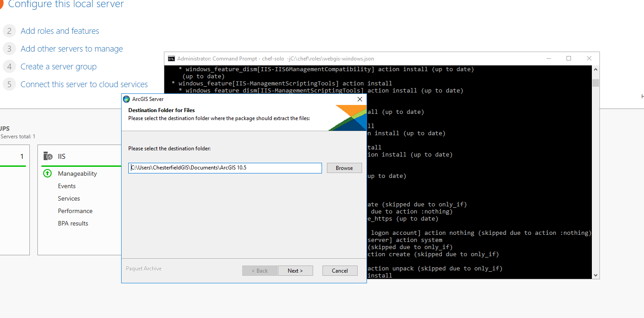Click the ArcGIS Server globe title icon
Screen dimensions: 644x318
coord(126,99)
